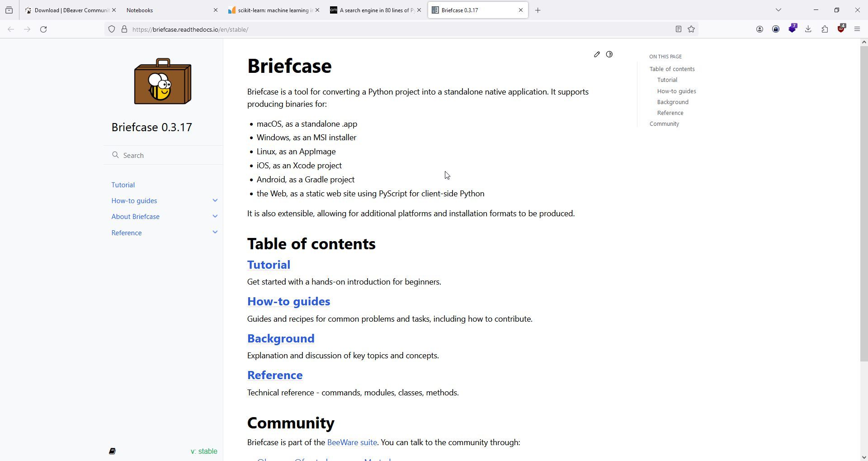The height and width of the screenshot is (461, 868).
Task: Go back with browser back arrow
Action: point(11,29)
